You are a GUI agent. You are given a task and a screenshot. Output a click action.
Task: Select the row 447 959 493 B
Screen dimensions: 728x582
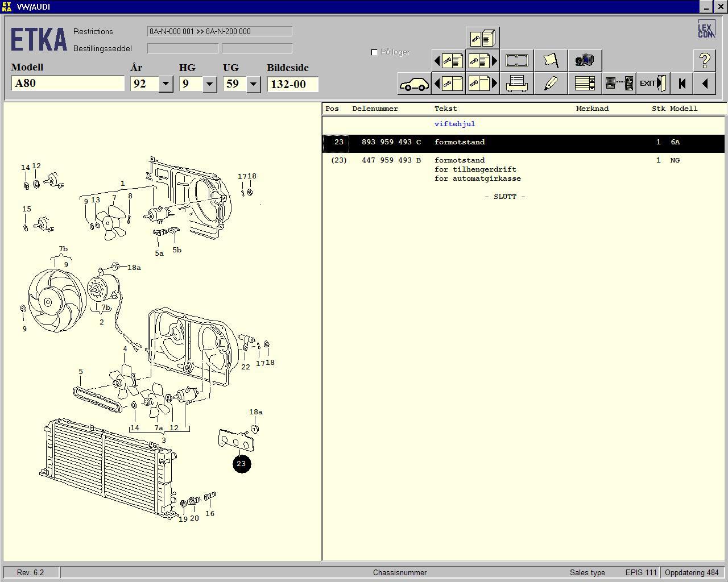tap(523, 169)
